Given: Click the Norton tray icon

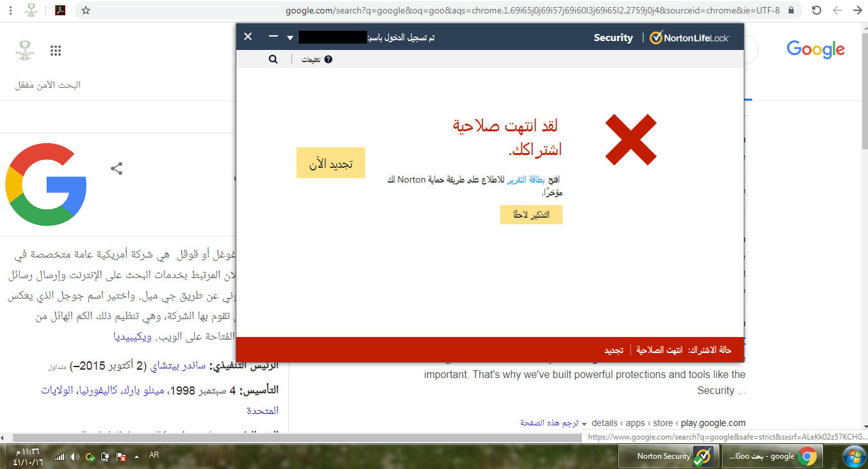Looking at the screenshot, I should pyautogui.click(x=90, y=457).
